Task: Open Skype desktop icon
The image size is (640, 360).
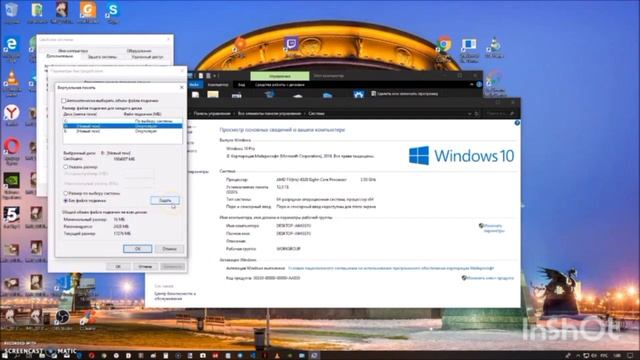Action: 113,12
